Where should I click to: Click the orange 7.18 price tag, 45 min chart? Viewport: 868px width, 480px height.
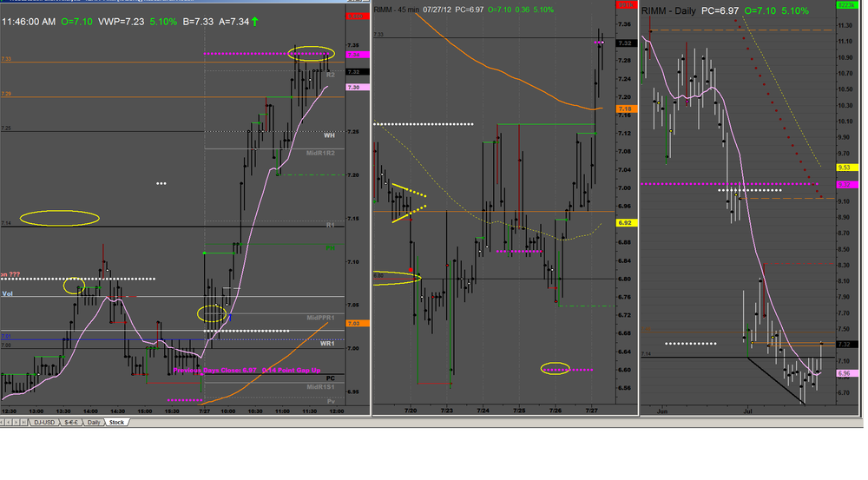point(626,109)
